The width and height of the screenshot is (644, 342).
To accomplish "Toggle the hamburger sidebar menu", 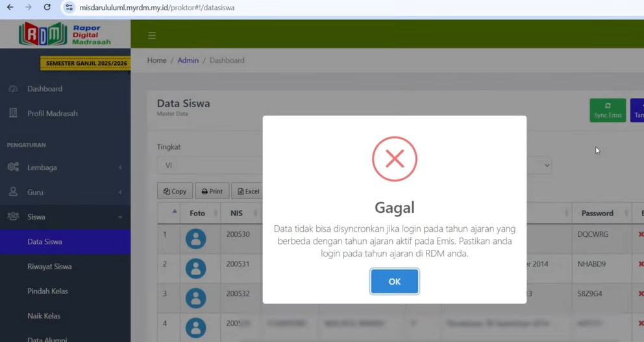I will pos(152,35).
